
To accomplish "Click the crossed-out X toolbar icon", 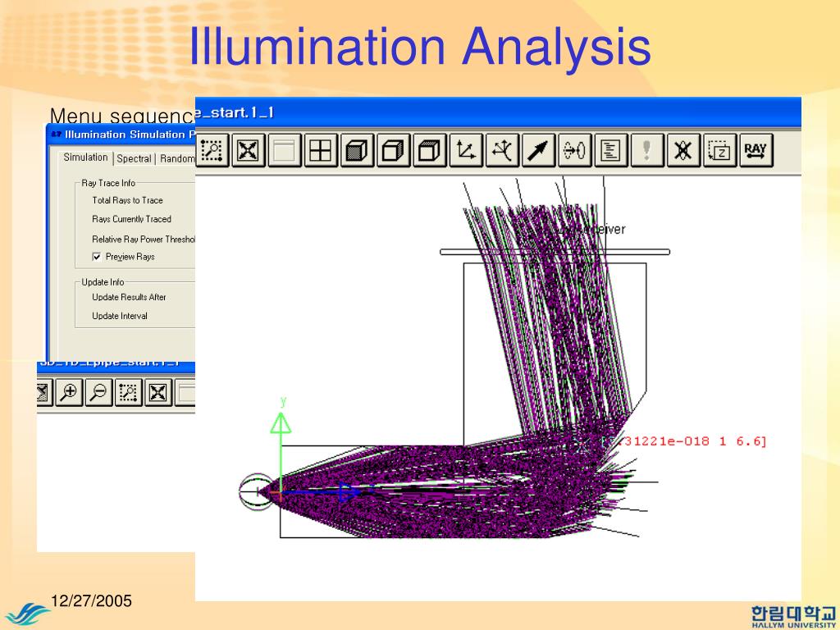I will (x=683, y=151).
